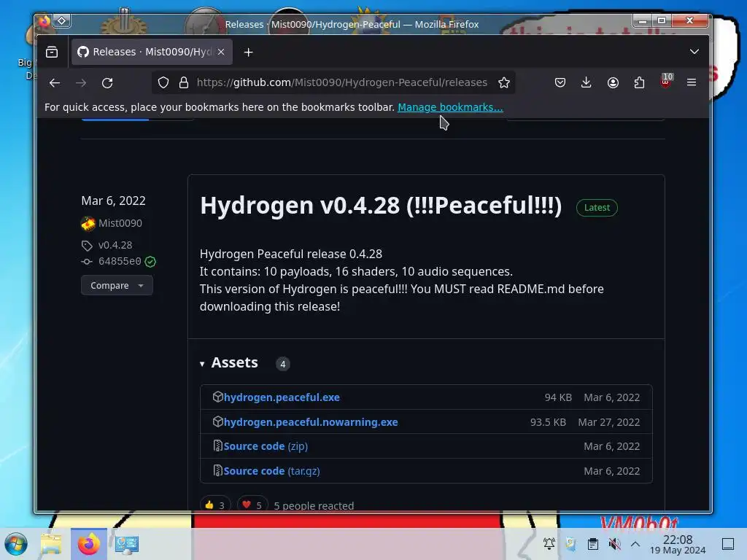The height and width of the screenshot is (560, 747).
Task: Click 'Mar 6, 2022' release date
Action: click(113, 201)
